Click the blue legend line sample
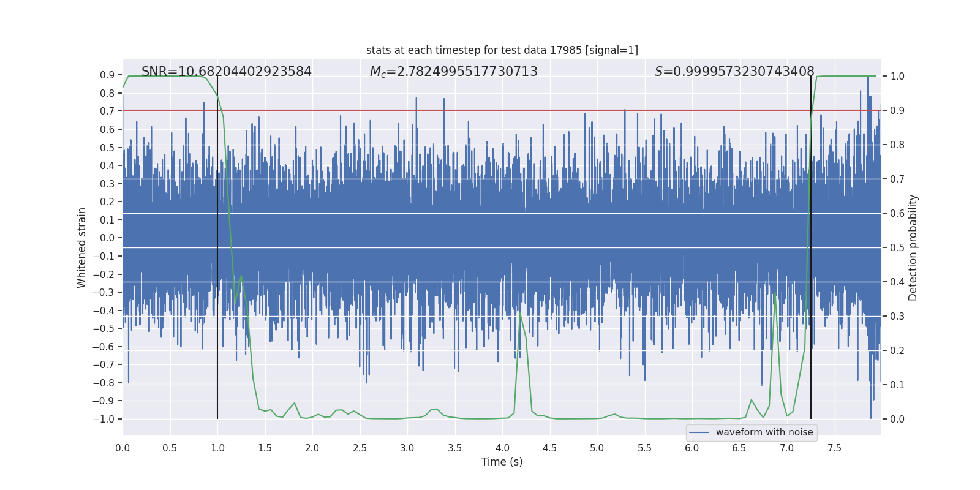The image size is (980, 490). 699,432
